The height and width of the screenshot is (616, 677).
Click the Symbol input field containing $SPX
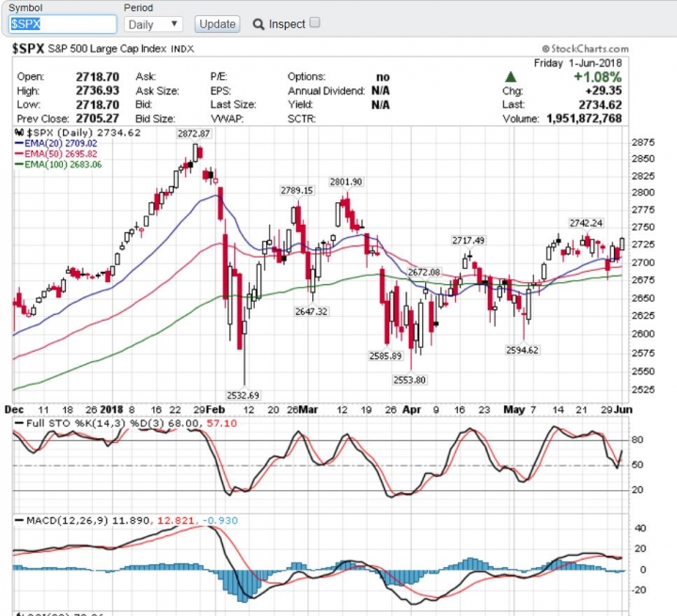point(63,24)
